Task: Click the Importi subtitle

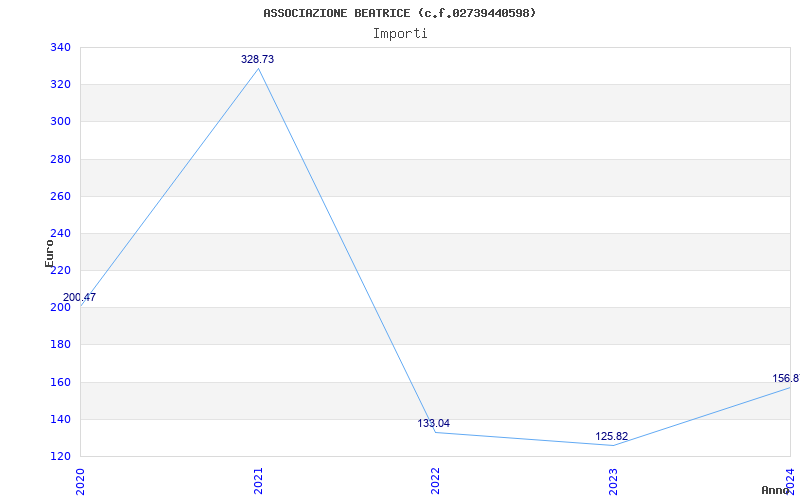Action: (x=400, y=34)
